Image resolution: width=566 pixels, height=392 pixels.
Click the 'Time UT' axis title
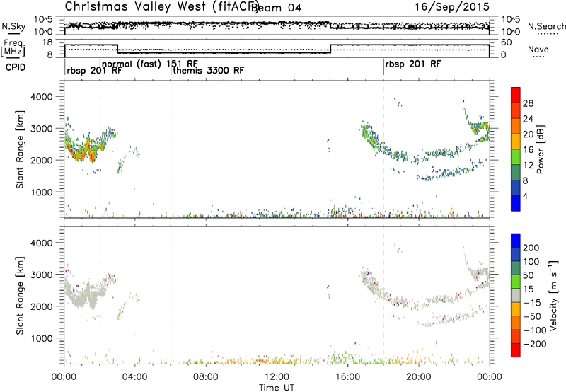click(x=277, y=387)
